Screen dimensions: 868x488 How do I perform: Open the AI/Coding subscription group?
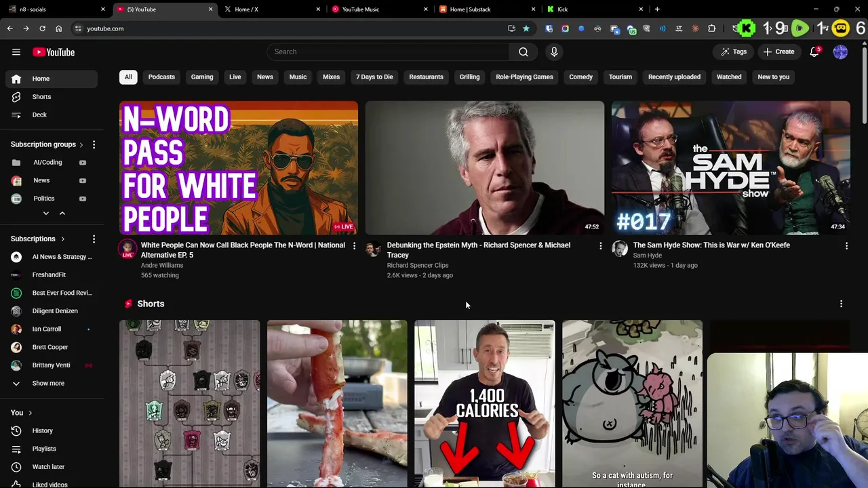point(47,163)
